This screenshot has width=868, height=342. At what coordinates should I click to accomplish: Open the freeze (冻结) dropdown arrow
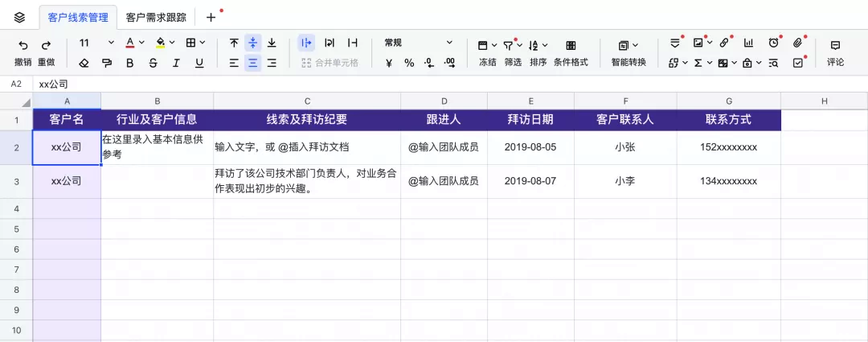pyautogui.click(x=494, y=45)
